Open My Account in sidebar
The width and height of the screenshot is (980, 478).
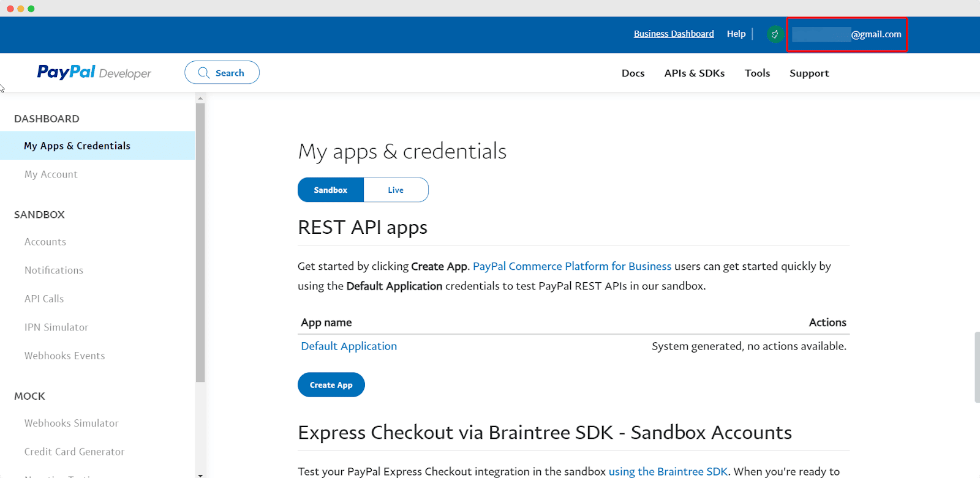click(x=51, y=174)
